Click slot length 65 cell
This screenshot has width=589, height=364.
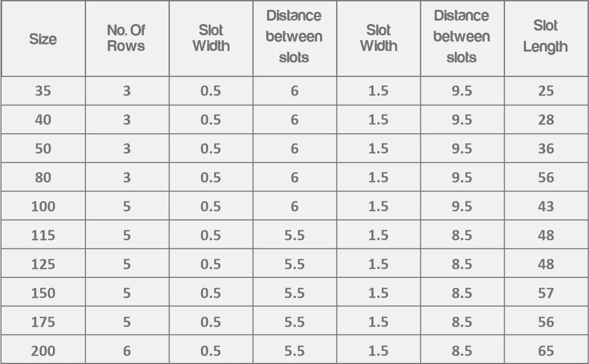[x=546, y=351]
